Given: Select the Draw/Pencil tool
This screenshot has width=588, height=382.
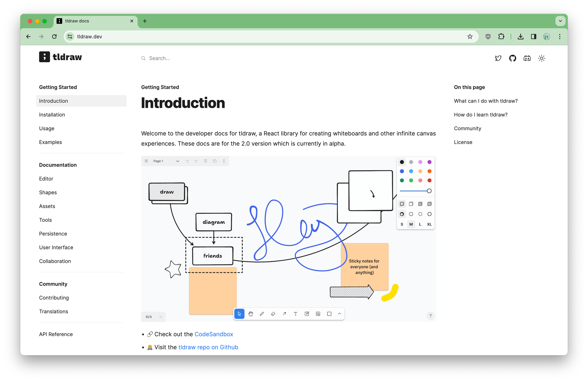Looking at the screenshot, I should tap(261, 314).
